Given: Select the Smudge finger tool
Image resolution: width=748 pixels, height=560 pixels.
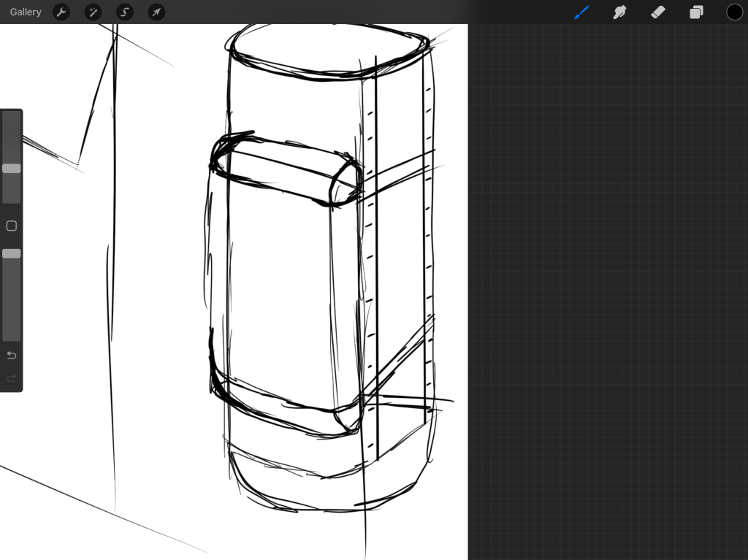Looking at the screenshot, I should [x=619, y=12].
